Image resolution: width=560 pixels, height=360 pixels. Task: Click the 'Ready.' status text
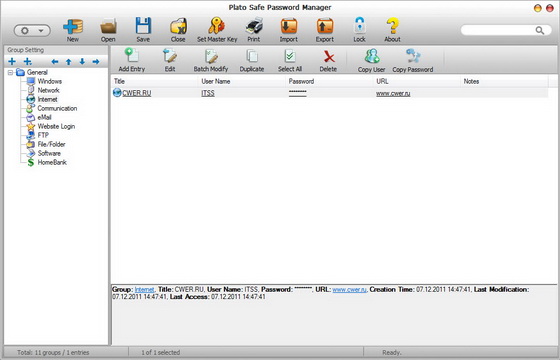391,352
